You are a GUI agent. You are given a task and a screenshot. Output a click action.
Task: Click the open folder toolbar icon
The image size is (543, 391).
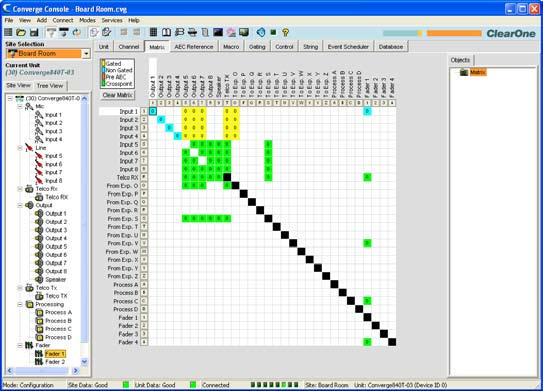click(21, 33)
